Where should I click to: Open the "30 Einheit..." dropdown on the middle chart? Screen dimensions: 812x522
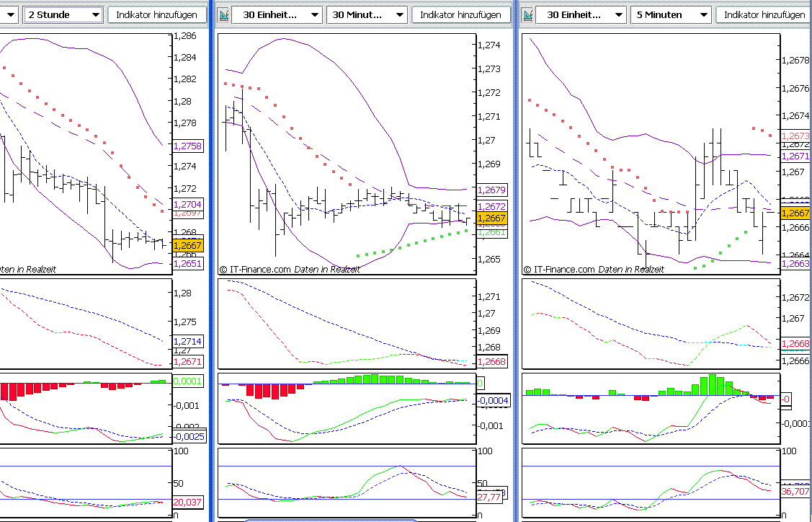point(279,14)
